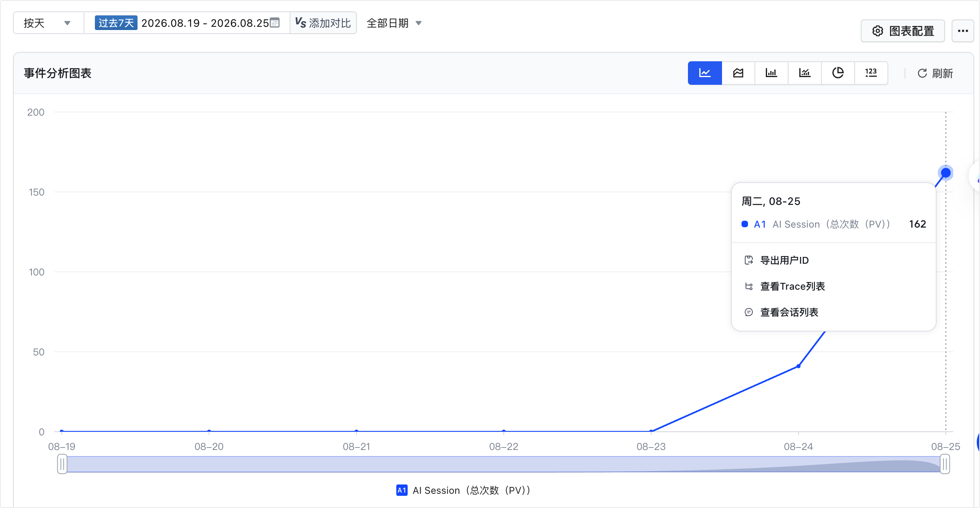The image size is (980, 508).
Task: Switch to line chart view
Action: point(705,73)
